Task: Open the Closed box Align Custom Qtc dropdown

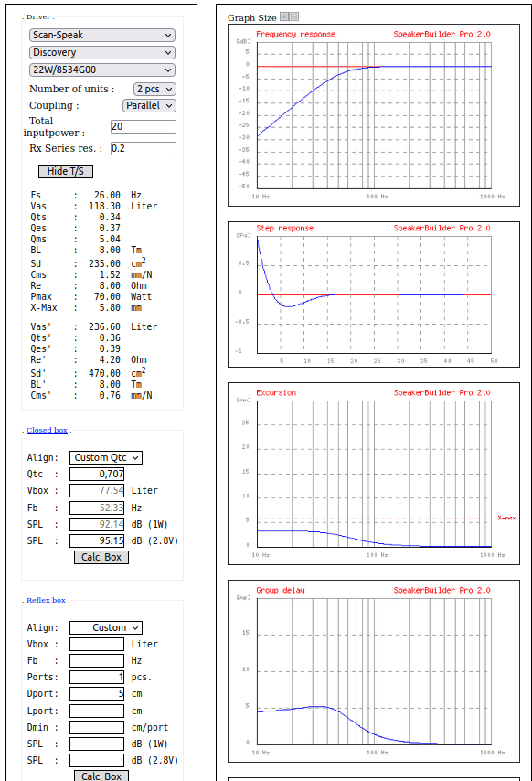Action: 106,457
